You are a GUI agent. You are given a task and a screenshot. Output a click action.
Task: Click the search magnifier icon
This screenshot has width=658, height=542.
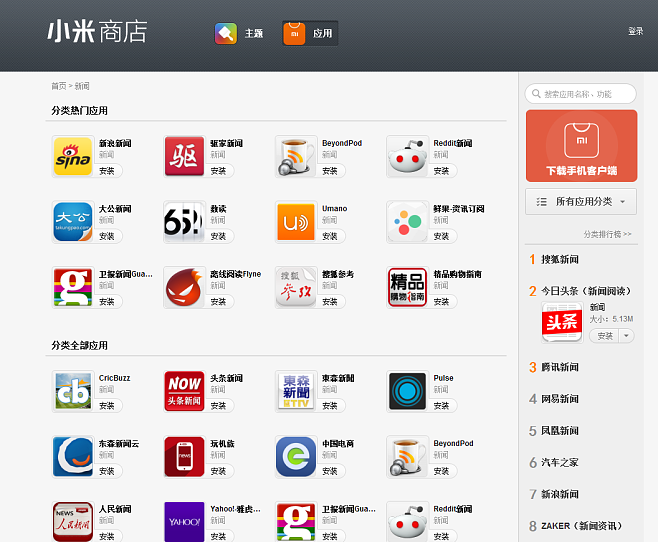point(536,94)
